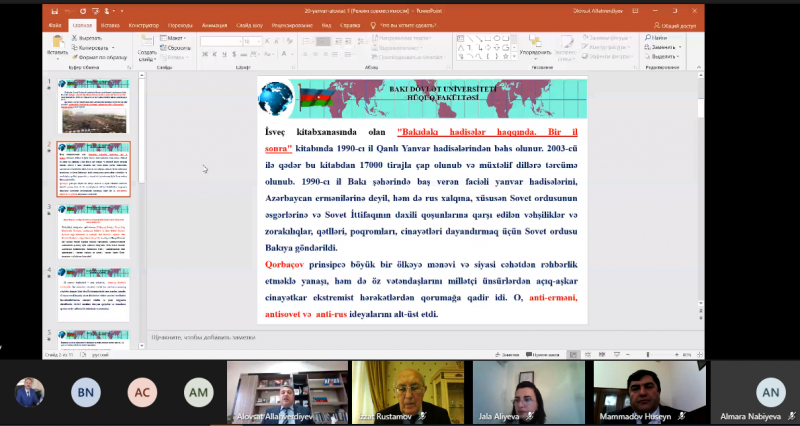Viewport: 800px width, 426px height.
Task: Click the zoom in plus button
Action: point(677,355)
